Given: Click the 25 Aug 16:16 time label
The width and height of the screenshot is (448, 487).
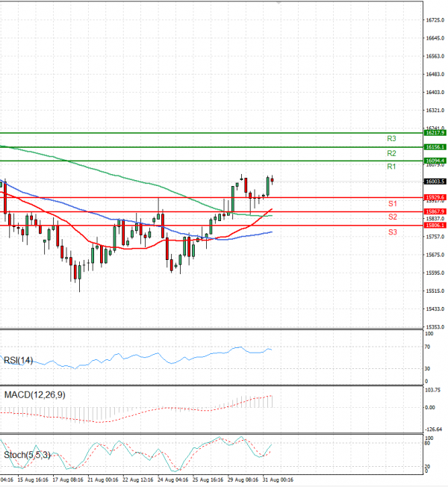Looking at the screenshot, I should (x=208, y=480).
